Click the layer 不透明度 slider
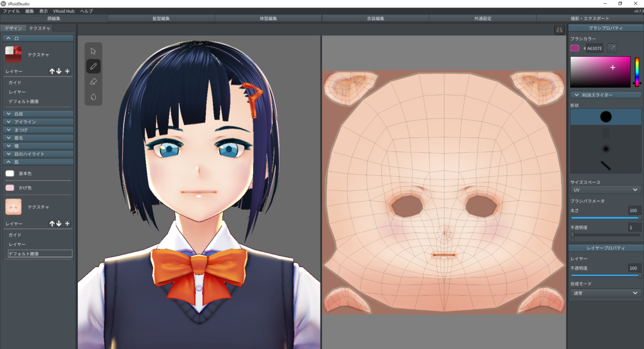644x349 pixels. pyautogui.click(x=605, y=275)
